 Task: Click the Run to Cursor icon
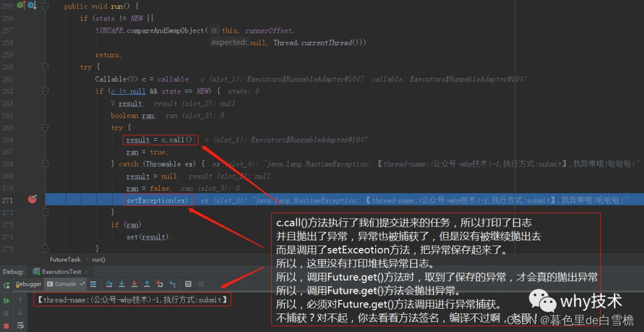point(172,284)
